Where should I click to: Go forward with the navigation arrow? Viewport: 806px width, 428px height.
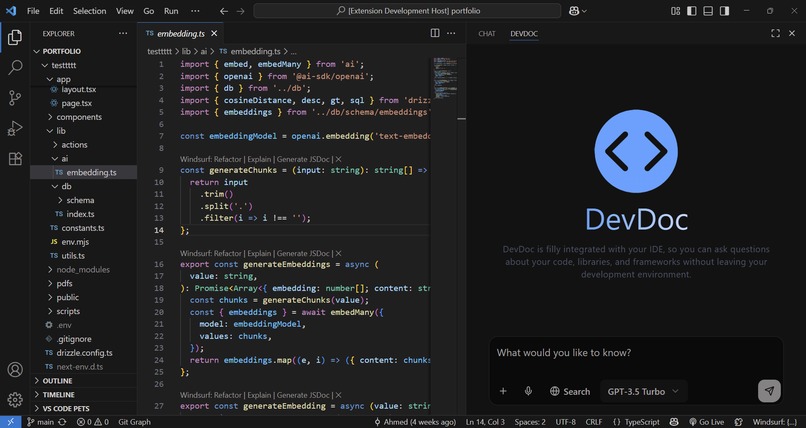pos(241,11)
